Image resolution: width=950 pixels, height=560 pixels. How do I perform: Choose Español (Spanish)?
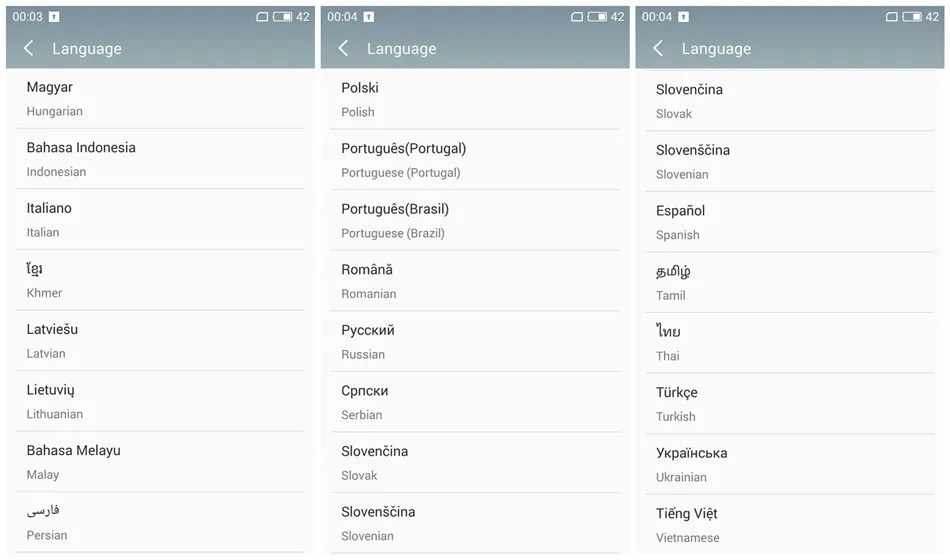pos(790,222)
